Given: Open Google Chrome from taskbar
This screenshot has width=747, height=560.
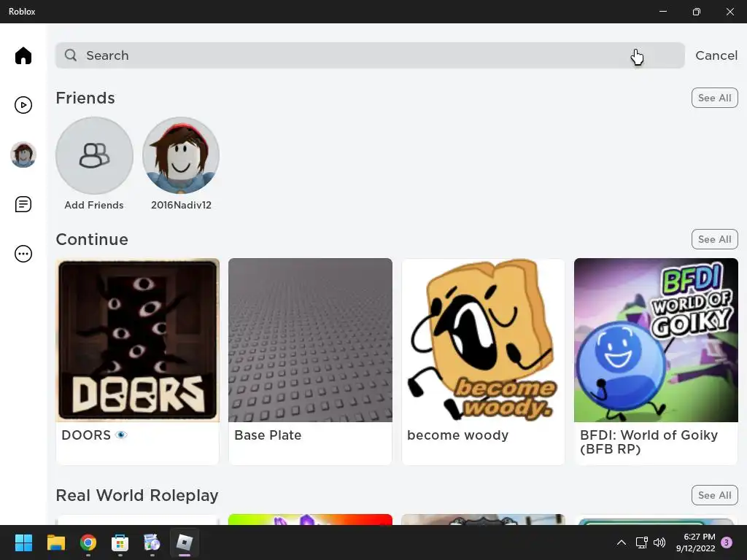Looking at the screenshot, I should (88, 542).
